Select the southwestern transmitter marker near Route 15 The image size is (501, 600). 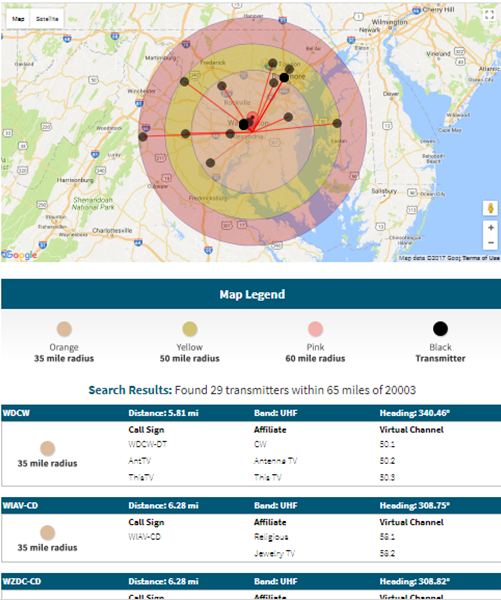coord(210,163)
